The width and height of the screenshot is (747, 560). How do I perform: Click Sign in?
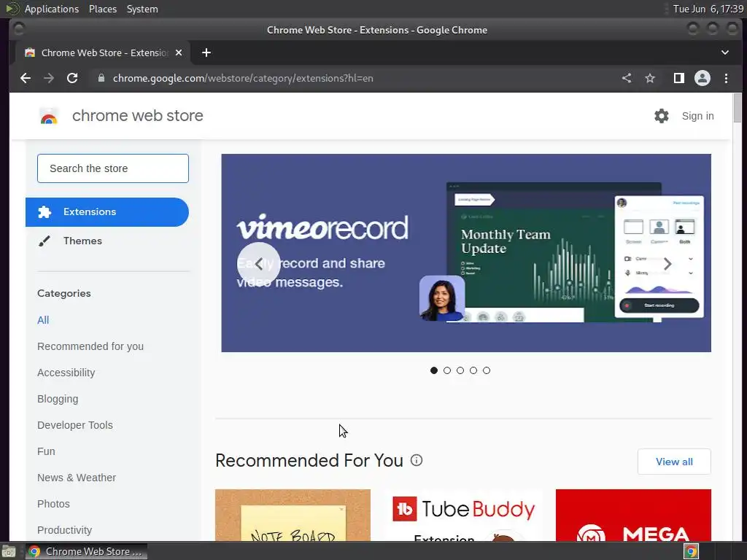coord(697,116)
